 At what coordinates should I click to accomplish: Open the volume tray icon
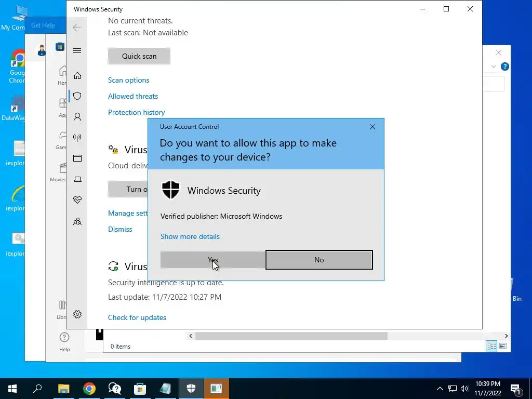tap(464, 389)
